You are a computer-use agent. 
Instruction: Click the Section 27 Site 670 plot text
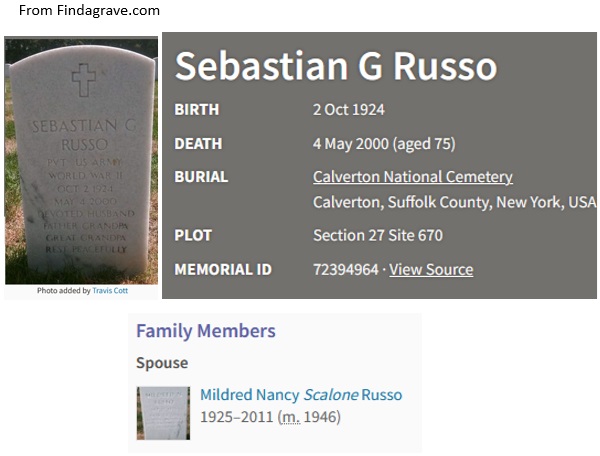[x=377, y=236]
